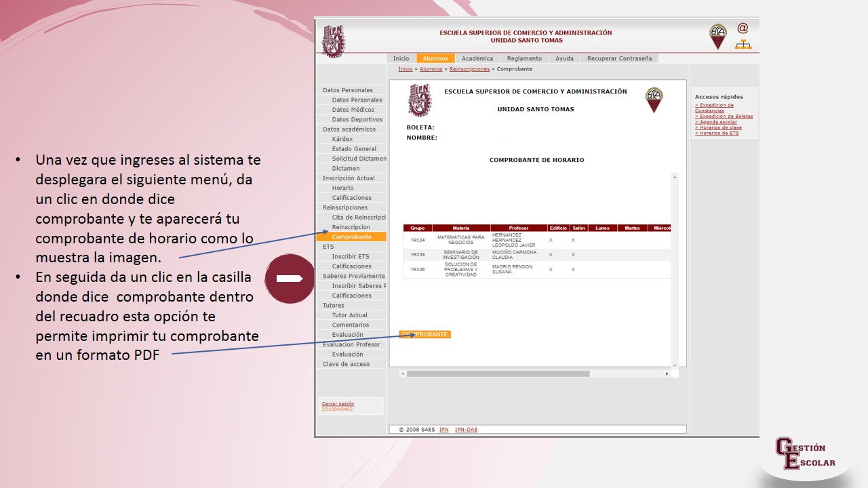
Task: Click the IPN logo in the header
Action: pyautogui.click(x=333, y=41)
